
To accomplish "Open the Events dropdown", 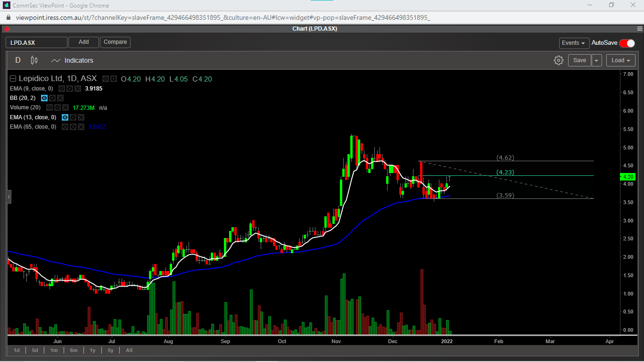I will click(574, 43).
